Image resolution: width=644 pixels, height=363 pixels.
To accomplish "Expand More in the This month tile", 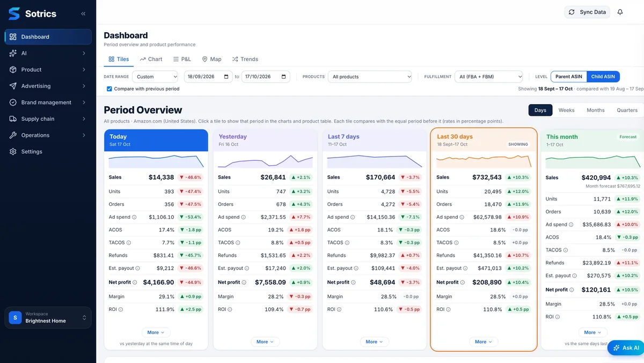I will [593, 332].
